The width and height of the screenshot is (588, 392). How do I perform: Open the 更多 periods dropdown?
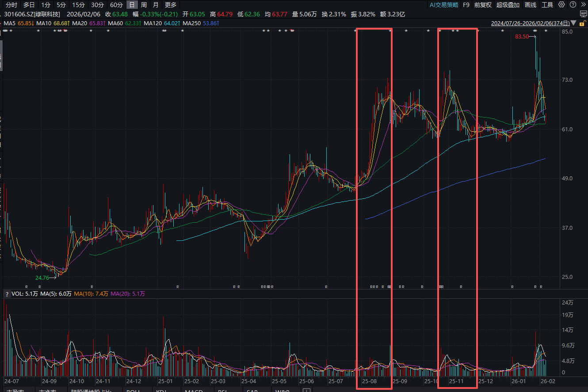click(170, 5)
